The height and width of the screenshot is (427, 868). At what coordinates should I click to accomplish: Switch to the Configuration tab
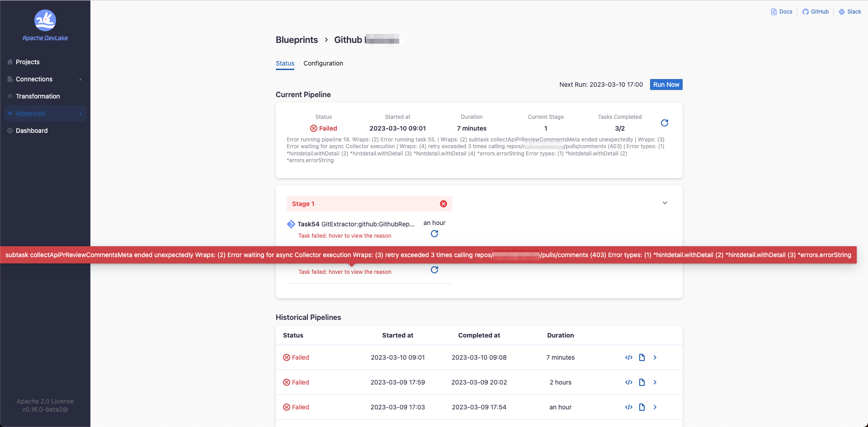click(x=323, y=63)
